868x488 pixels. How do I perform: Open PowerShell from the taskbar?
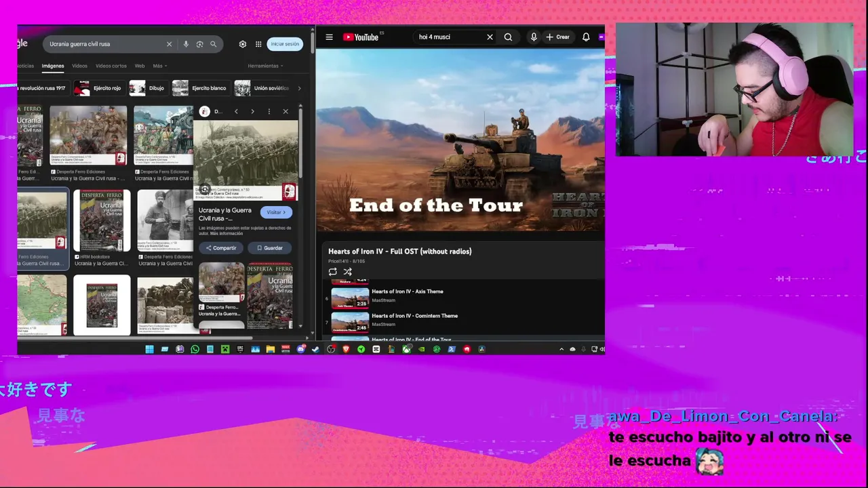pos(452,349)
